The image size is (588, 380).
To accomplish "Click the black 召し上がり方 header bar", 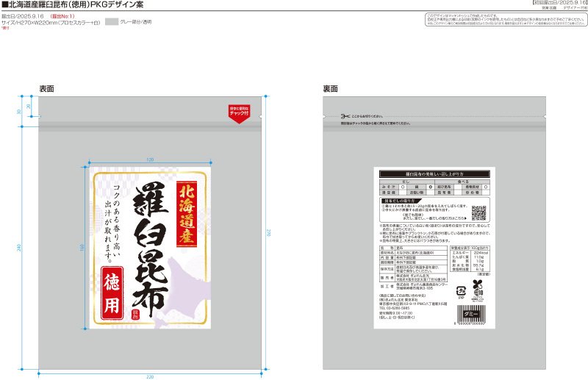I will [x=434, y=174].
